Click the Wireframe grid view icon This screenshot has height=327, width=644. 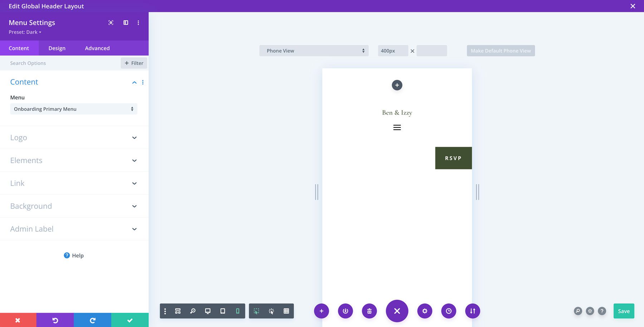click(178, 311)
